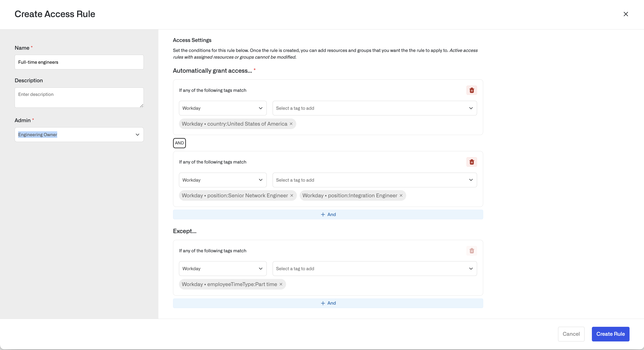Image resolution: width=644 pixels, height=350 pixels.
Task: Delete the country tag condition block
Action: (472, 90)
